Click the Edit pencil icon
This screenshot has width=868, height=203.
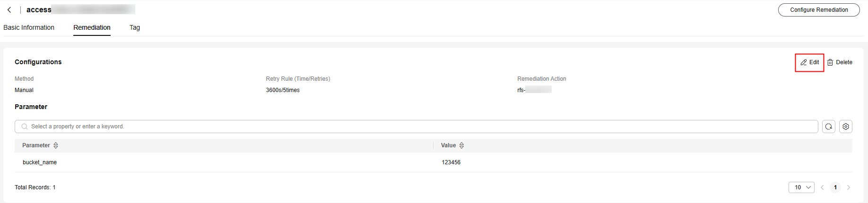click(x=804, y=62)
